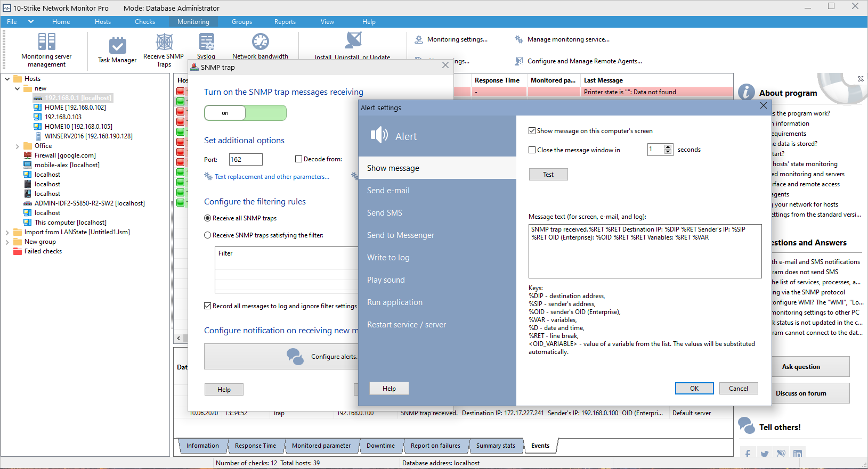Click the Alert speaker icon
The image size is (868, 469).
[379, 135]
